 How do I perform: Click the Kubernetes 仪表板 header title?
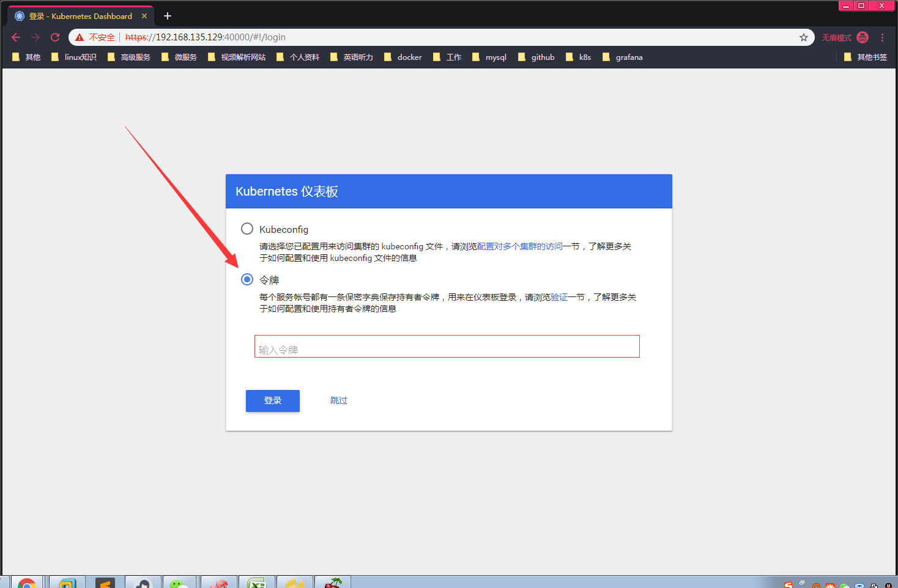[x=287, y=191]
